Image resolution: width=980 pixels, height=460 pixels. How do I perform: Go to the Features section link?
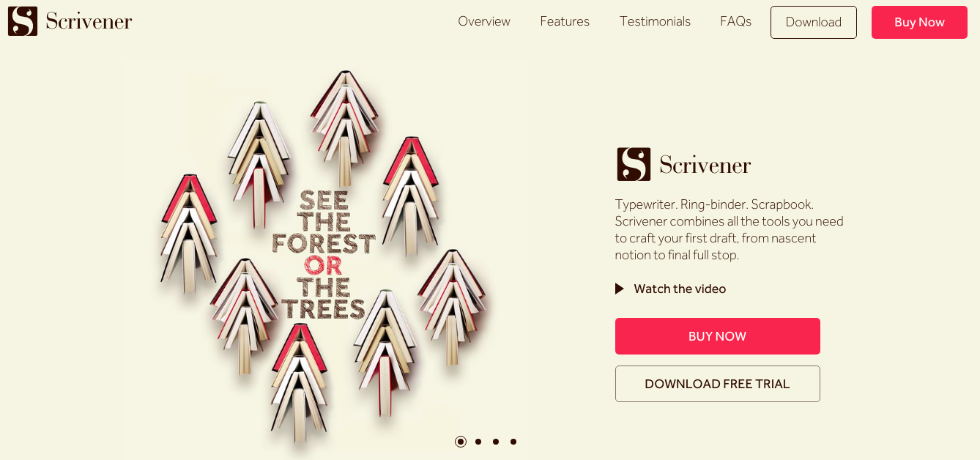[x=565, y=22]
